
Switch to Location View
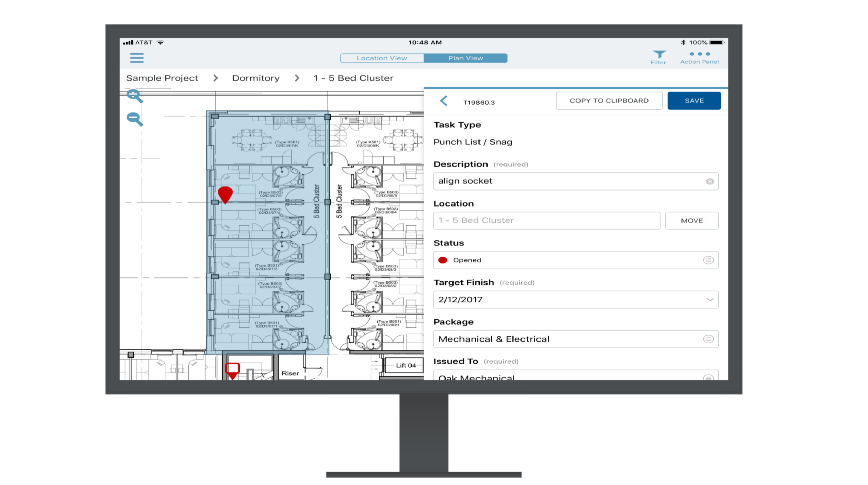(x=382, y=58)
